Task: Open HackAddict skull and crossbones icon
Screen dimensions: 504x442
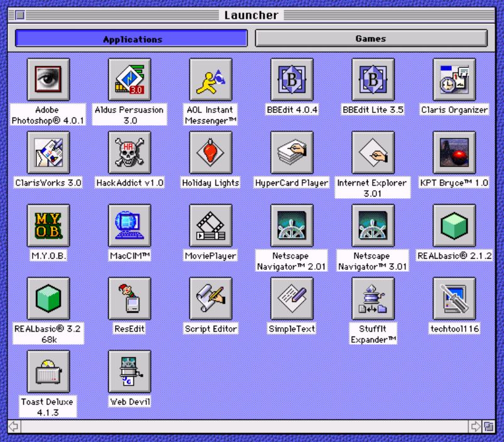Action: 129,153
